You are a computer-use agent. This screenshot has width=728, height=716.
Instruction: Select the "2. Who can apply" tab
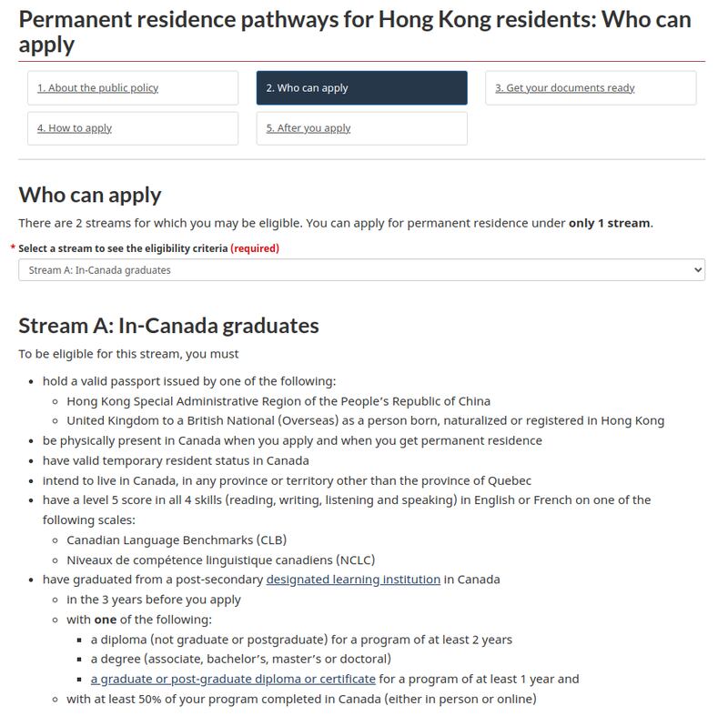[307, 88]
